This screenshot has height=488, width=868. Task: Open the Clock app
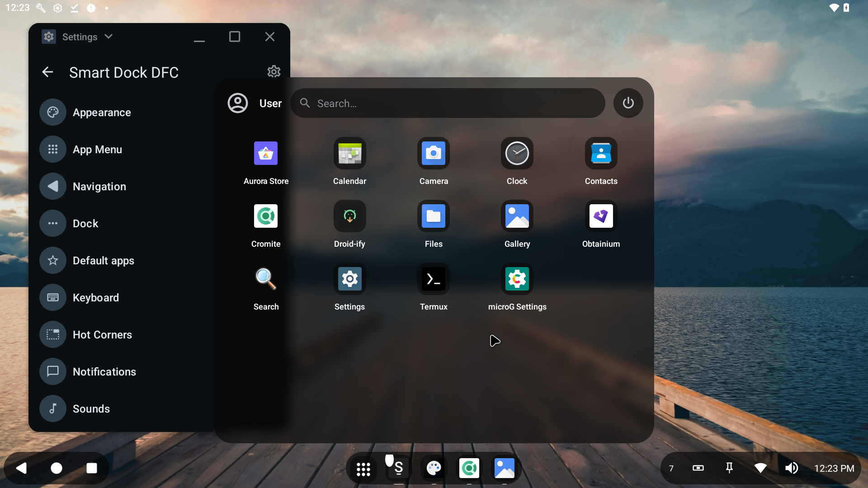(x=517, y=154)
